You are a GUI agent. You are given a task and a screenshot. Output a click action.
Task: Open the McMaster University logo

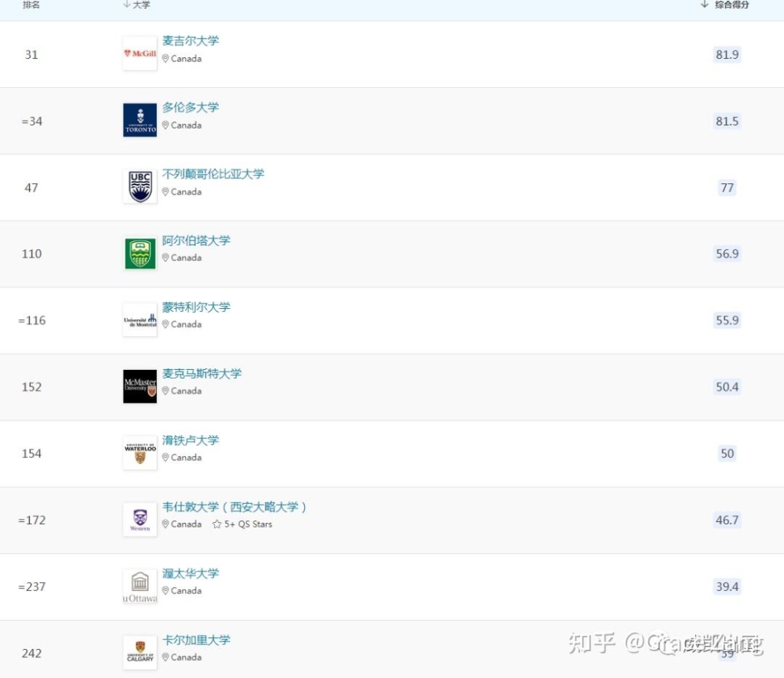(140, 386)
